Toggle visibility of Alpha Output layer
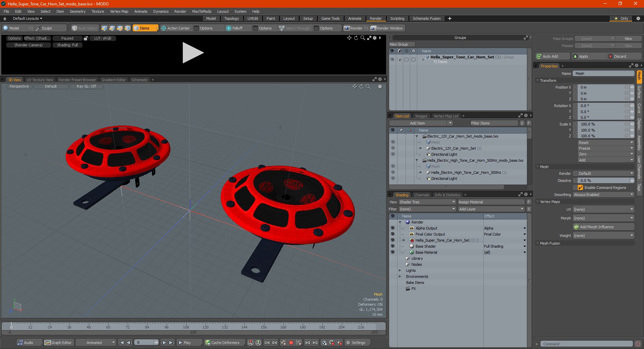This screenshot has width=644, height=349. (x=392, y=228)
